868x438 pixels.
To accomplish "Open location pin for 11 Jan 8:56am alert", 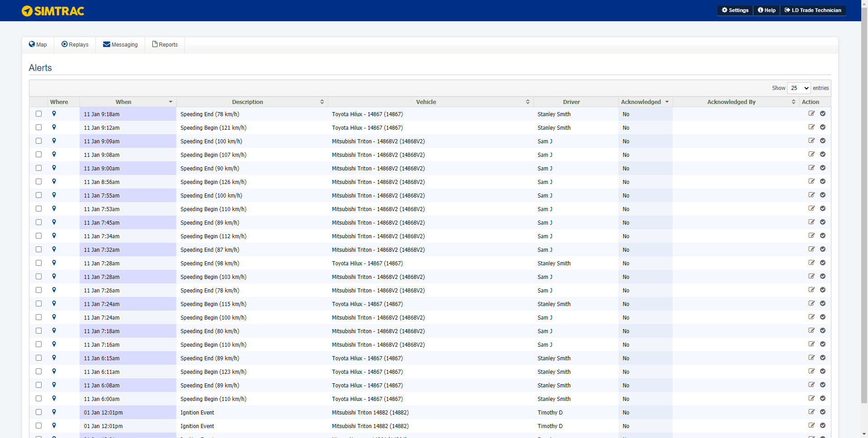I will (x=54, y=182).
